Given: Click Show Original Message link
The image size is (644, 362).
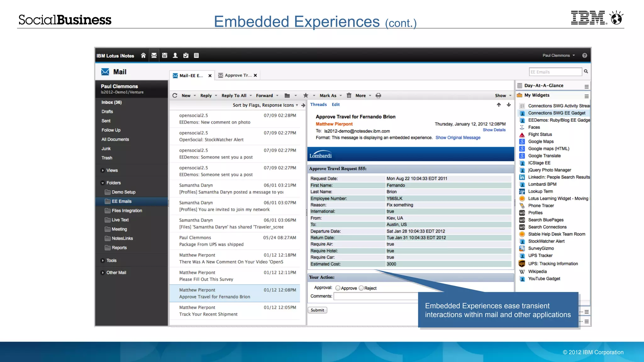Looking at the screenshot, I should (458, 138).
